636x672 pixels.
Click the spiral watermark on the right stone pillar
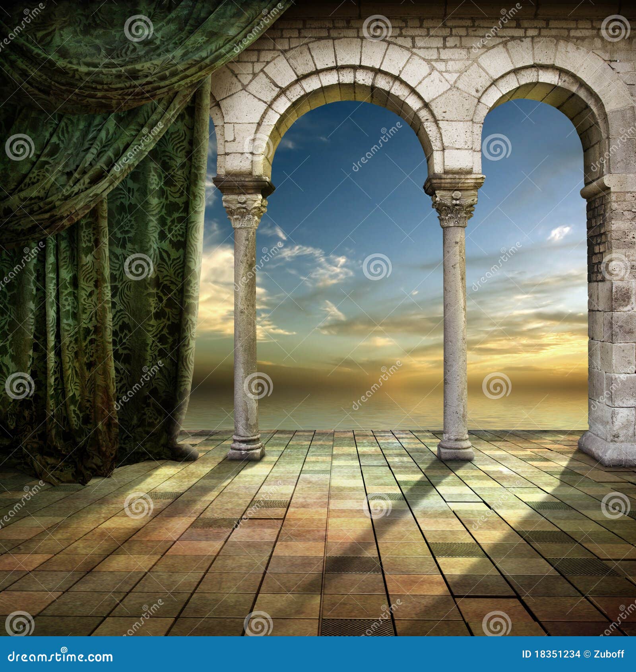point(615,267)
